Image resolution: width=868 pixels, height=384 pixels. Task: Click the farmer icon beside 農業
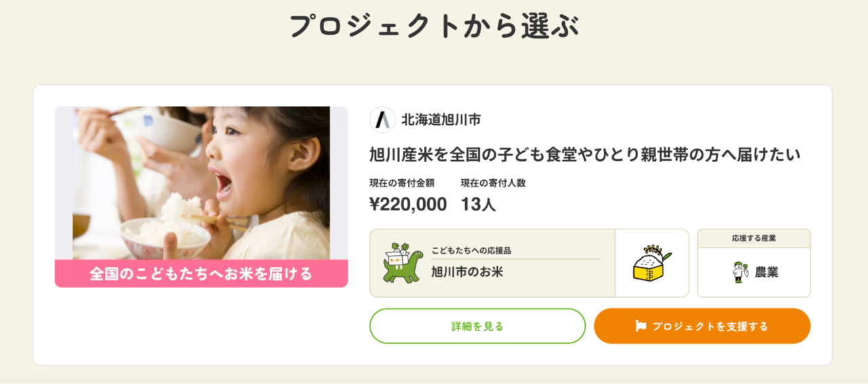(739, 272)
